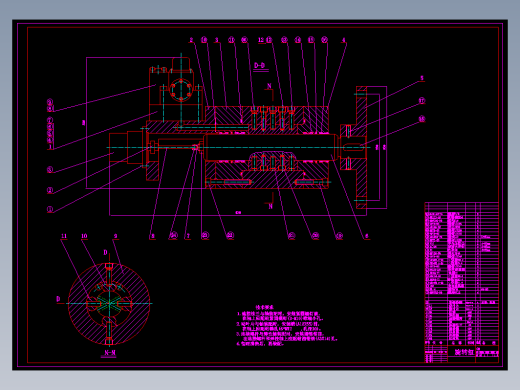520x390 pixels.
Task: Click the N cutting-plane marker below the cylinder
Action: (270, 207)
